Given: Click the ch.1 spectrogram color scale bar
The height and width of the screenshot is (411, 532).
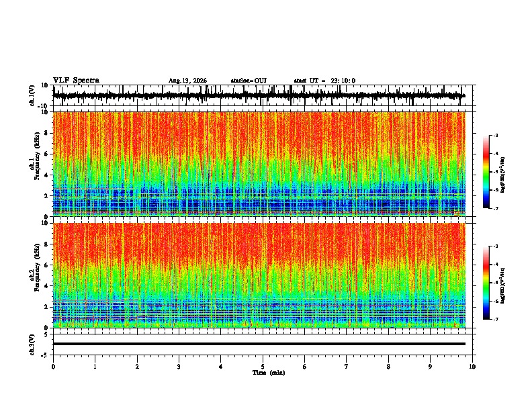Looking at the screenshot, I should [486, 172].
